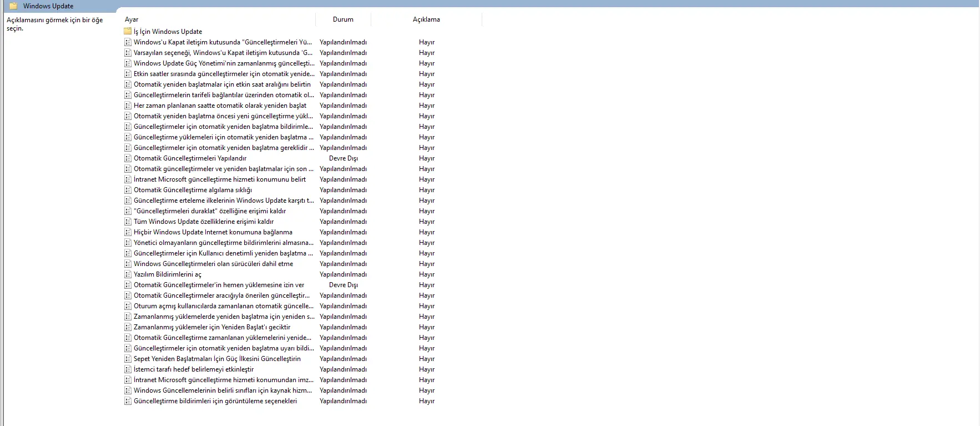Select Güncelleştirmeler için otomatik yeniden başlatma gereklidir row

(x=224, y=148)
